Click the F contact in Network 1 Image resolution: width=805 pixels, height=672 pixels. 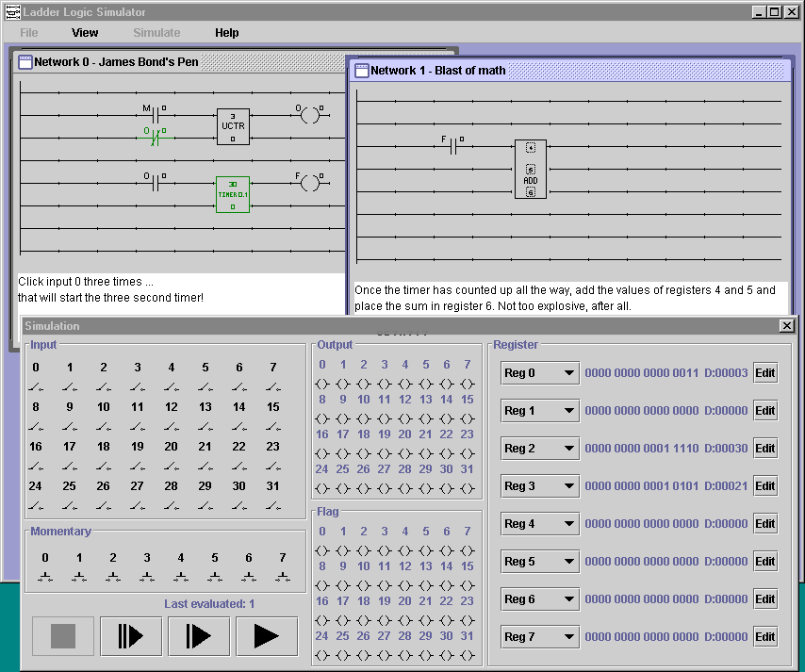(x=453, y=146)
